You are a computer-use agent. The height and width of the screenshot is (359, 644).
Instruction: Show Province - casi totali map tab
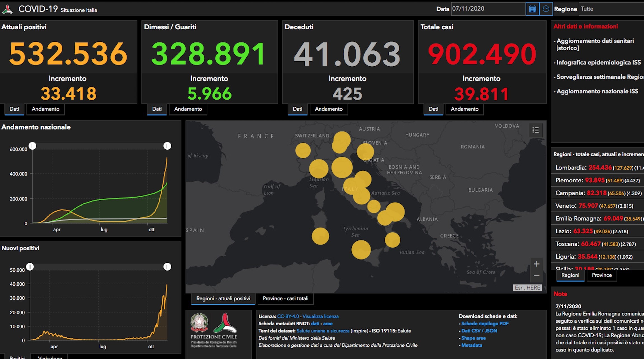point(286,299)
